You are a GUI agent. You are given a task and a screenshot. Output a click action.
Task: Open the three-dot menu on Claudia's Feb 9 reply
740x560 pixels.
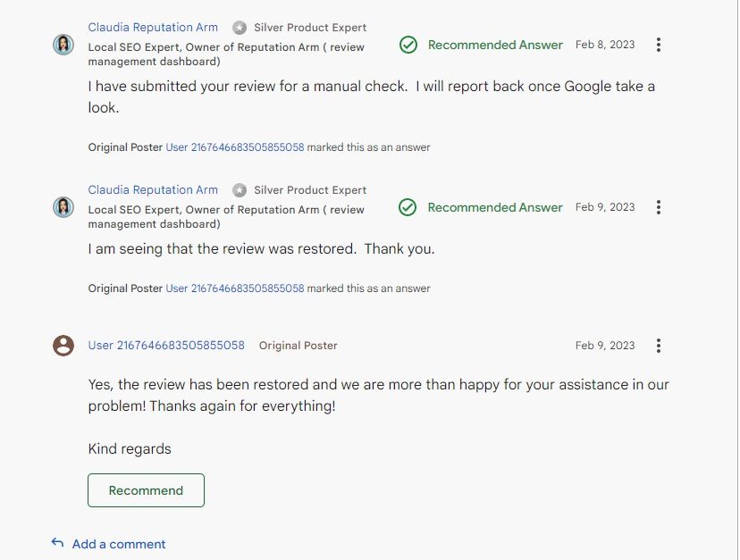659,207
